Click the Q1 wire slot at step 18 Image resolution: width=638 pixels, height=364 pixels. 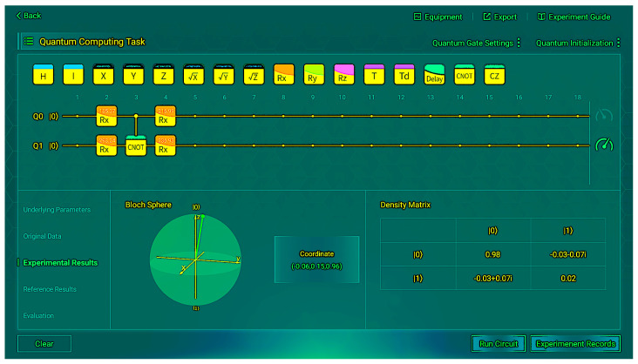pyautogui.click(x=577, y=145)
